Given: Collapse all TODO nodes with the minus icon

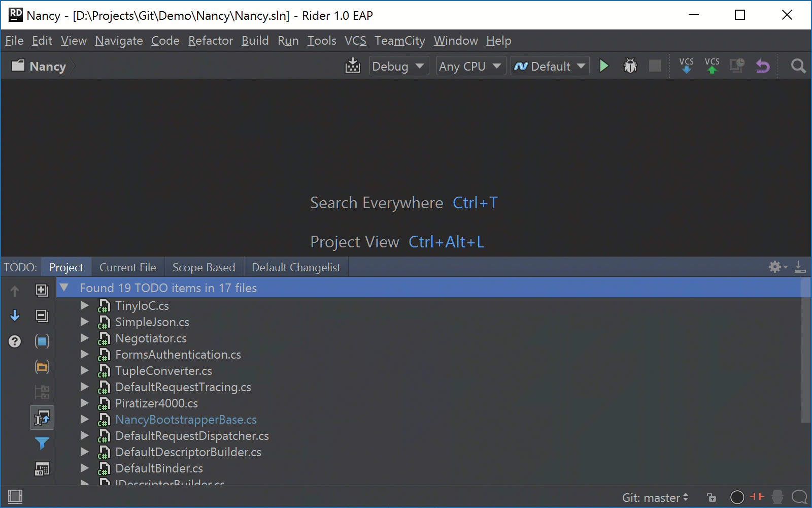Looking at the screenshot, I should (x=42, y=315).
